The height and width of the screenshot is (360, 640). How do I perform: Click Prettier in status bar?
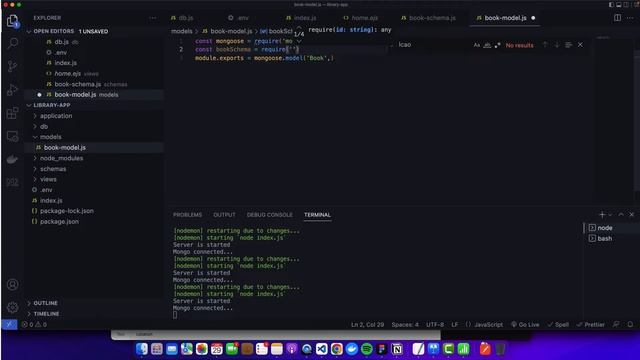(x=591, y=324)
